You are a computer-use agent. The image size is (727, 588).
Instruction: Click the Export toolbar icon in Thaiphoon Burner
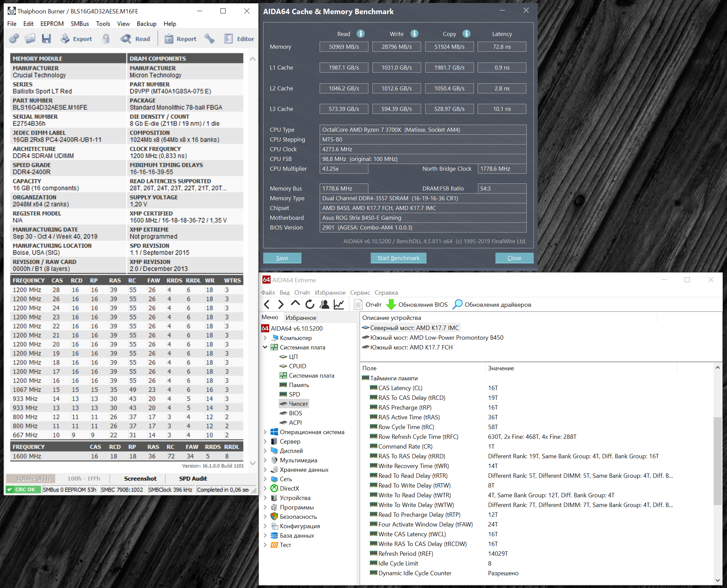click(65, 39)
